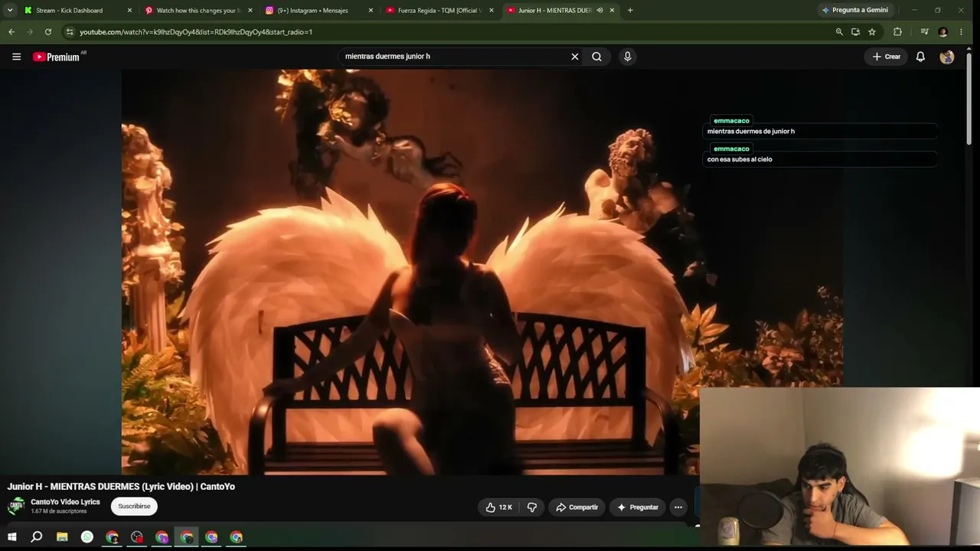View site information icon in address bar
Viewport: 980px width, 551px height.
(70, 32)
